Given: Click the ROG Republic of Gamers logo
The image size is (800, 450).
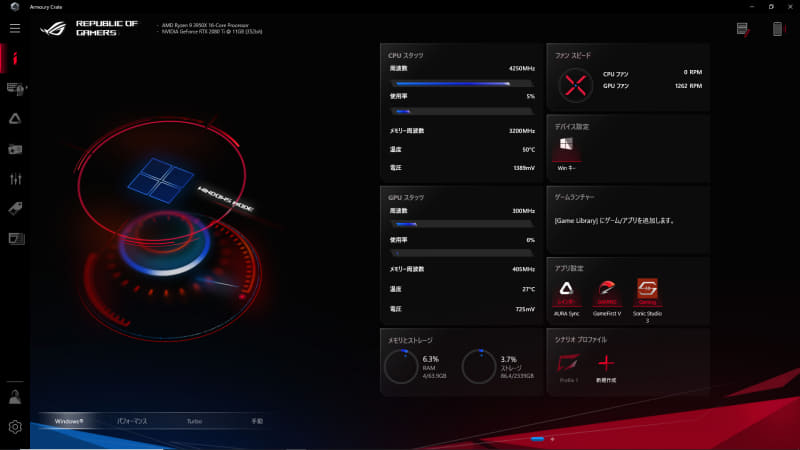Looking at the screenshot, I should click(89, 28).
